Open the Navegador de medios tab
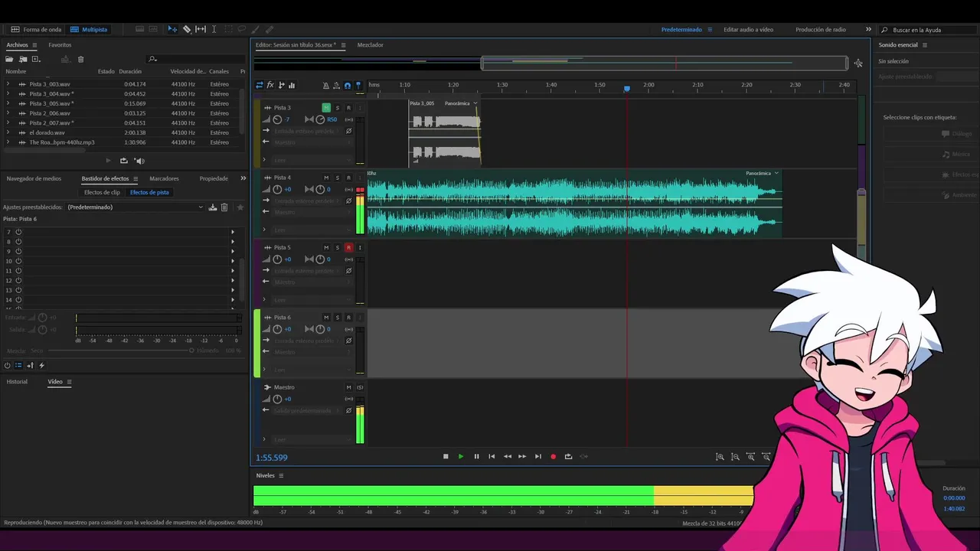The image size is (980, 551). (34, 178)
